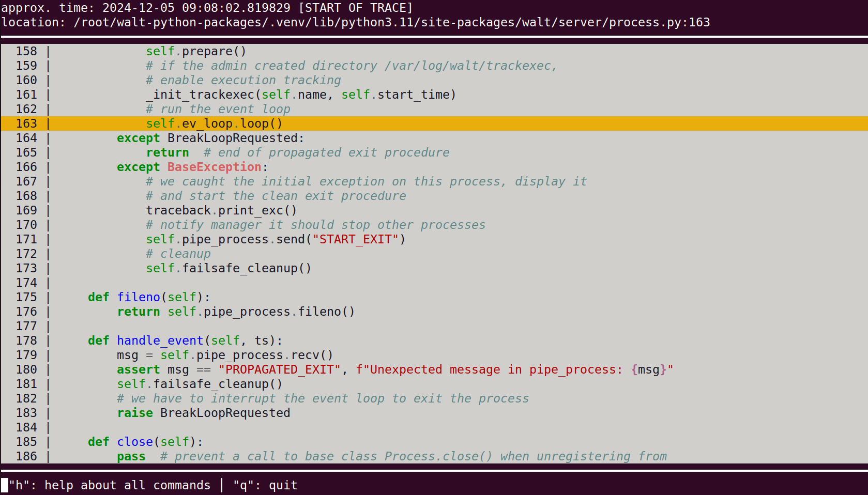Click except BreakLoopRequested on line 164
This screenshot has width=868, height=495.
pos(210,138)
